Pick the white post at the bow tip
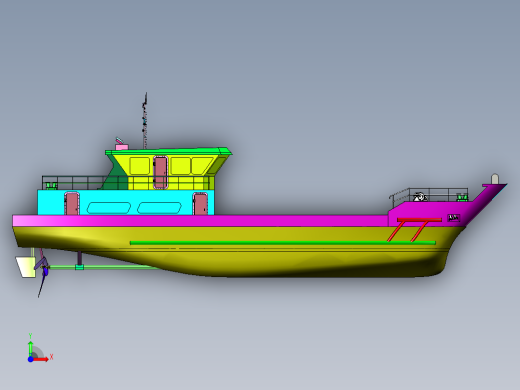This screenshot has width=520, height=390. tap(495, 179)
